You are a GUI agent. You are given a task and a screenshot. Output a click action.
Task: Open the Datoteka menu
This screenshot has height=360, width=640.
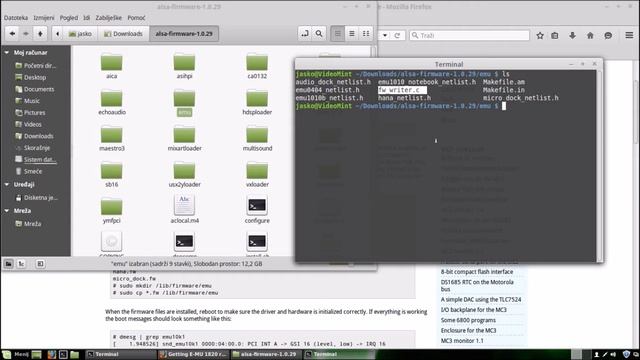click(16, 18)
